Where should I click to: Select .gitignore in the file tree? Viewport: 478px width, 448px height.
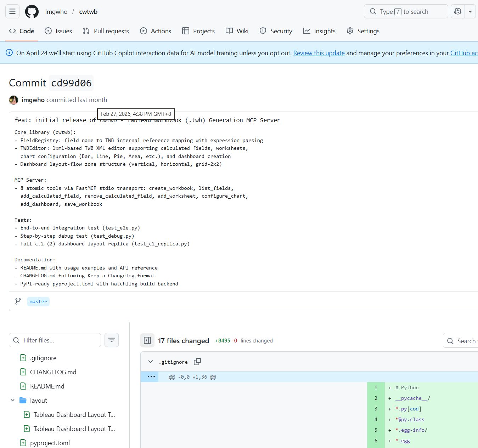(x=43, y=358)
